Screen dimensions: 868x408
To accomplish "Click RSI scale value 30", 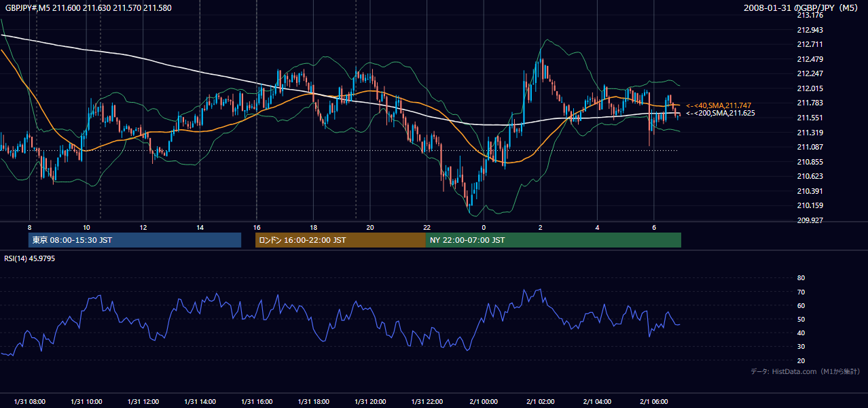I will tap(801, 347).
